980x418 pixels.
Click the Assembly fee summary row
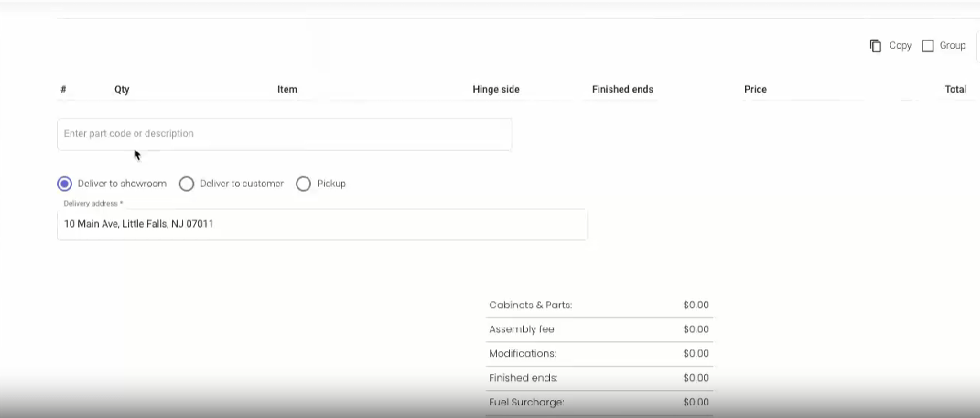(x=599, y=330)
